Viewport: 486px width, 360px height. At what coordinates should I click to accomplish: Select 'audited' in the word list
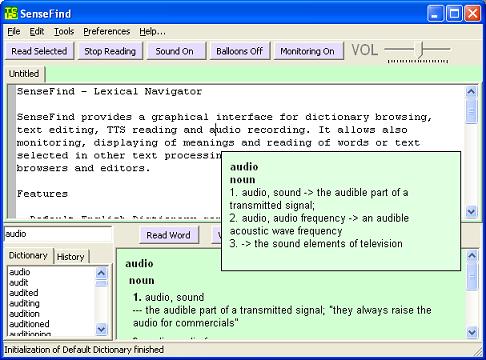coord(24,293)
